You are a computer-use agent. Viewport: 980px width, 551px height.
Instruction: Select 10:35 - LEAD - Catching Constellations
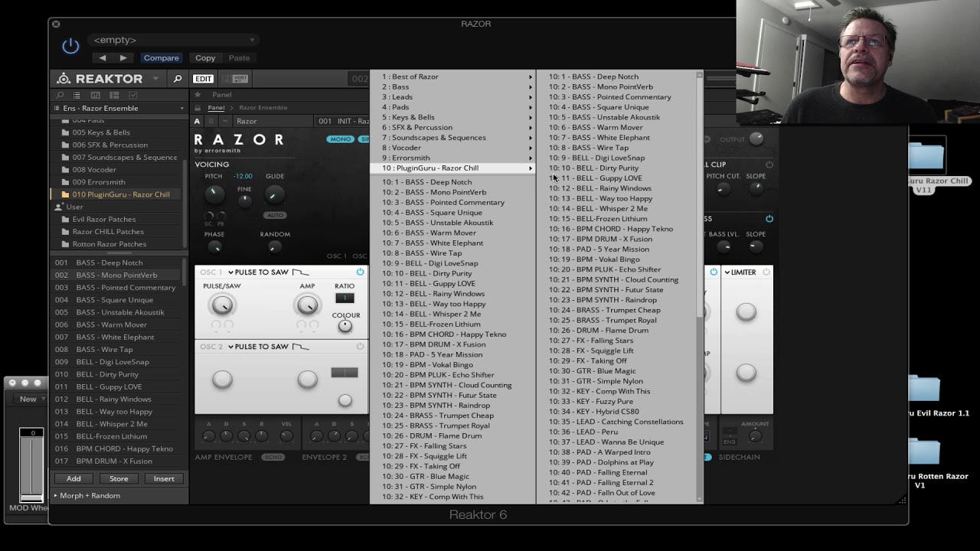click(x=618, y=422)
